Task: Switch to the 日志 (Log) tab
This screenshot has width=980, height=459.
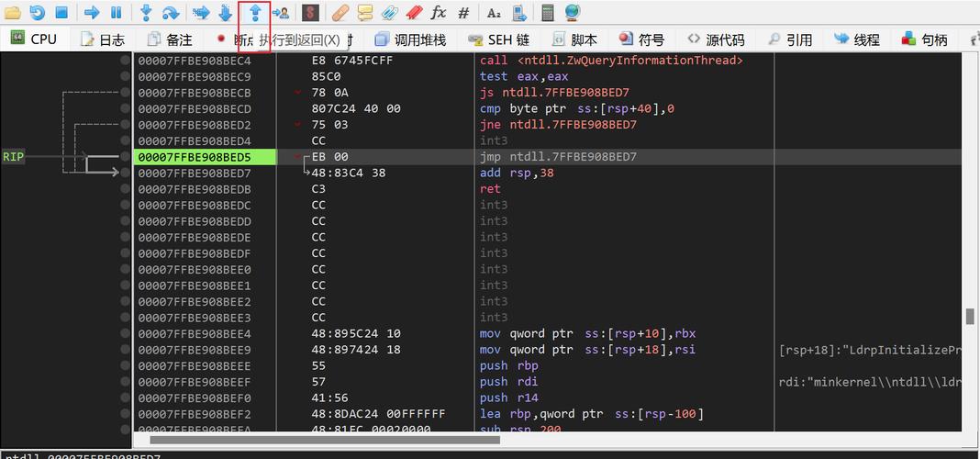Action: tap(103, 39)
